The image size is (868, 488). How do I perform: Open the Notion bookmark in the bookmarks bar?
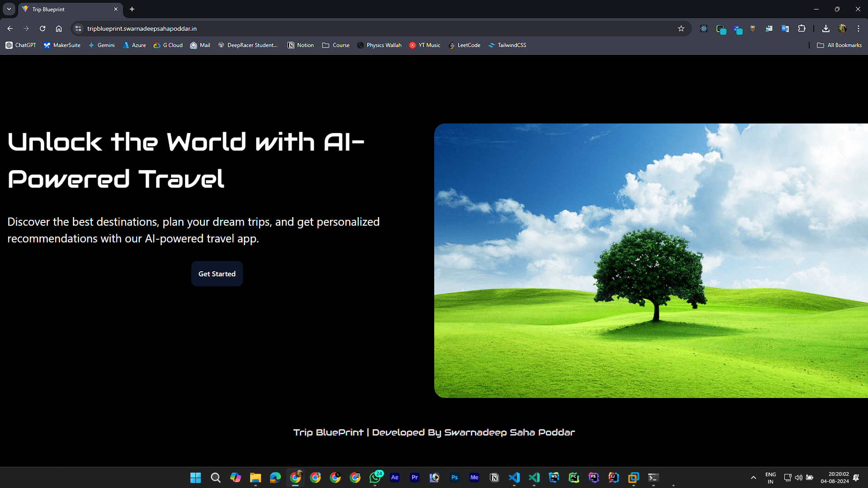click(x=300, y=45)
